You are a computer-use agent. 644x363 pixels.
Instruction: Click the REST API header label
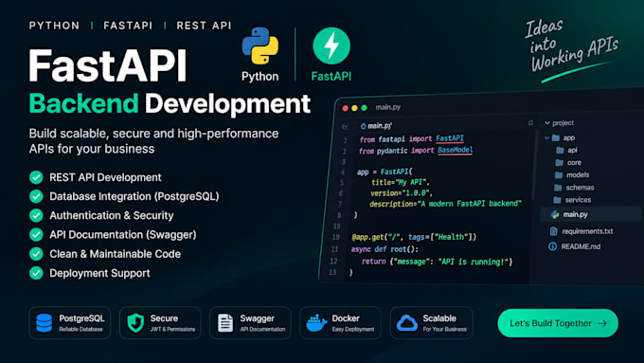(204, 26)
